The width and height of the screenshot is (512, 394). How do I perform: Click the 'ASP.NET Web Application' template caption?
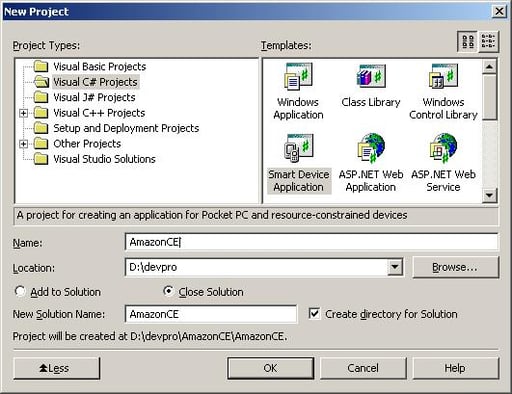point(371,181)
